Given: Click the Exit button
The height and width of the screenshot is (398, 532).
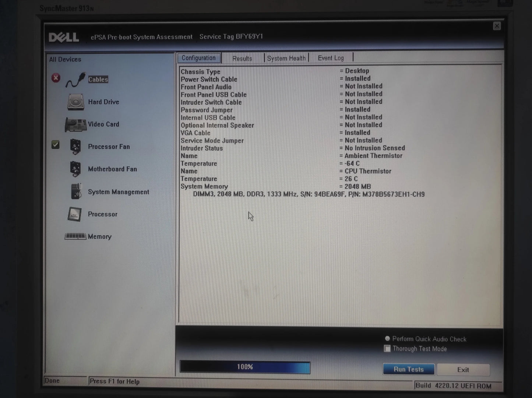Looking at the screenshot, I should tap(463, 370).
